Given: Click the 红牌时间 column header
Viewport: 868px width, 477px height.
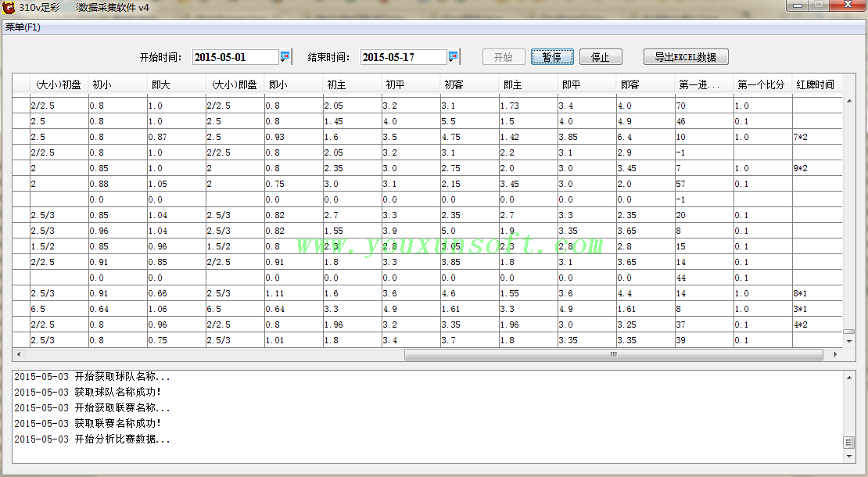Looking at the screenshot, I should tap(817, 84).
